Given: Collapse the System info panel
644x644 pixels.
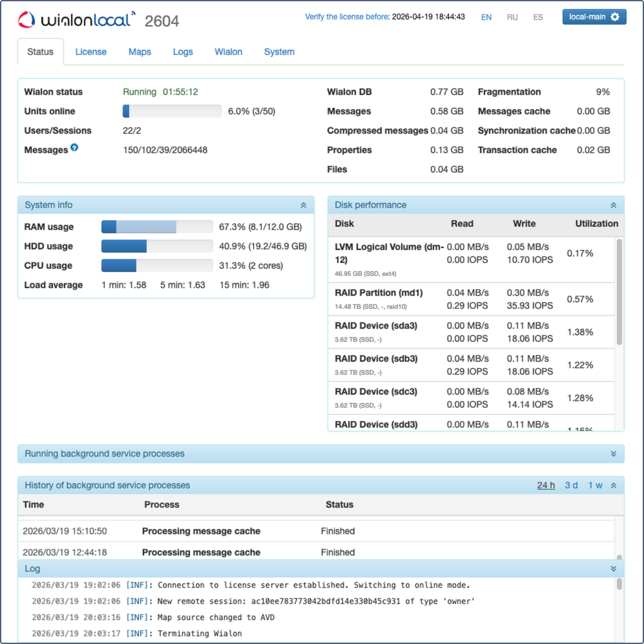Looking at the screenshot, I should tap(304, 204).
